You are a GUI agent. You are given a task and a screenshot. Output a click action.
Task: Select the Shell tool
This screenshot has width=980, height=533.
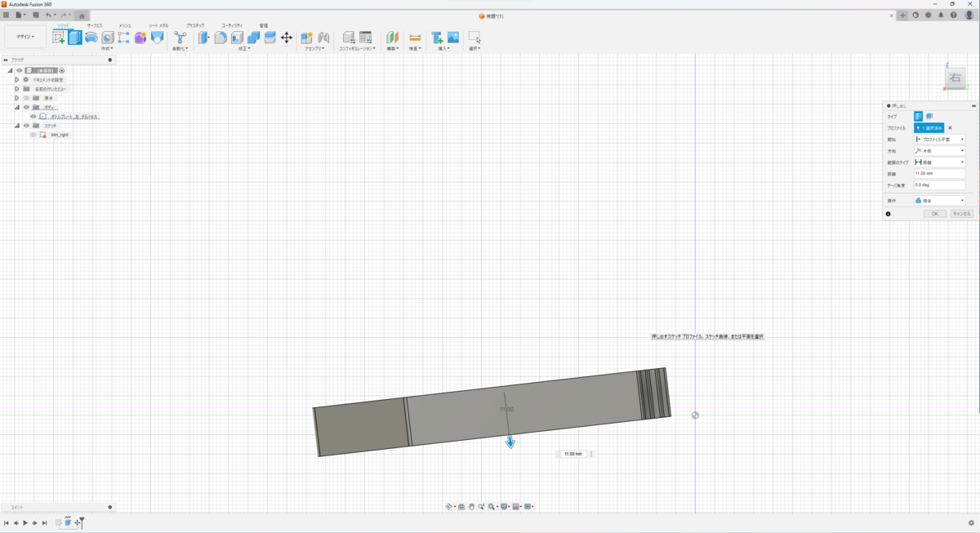pos(237,38)
